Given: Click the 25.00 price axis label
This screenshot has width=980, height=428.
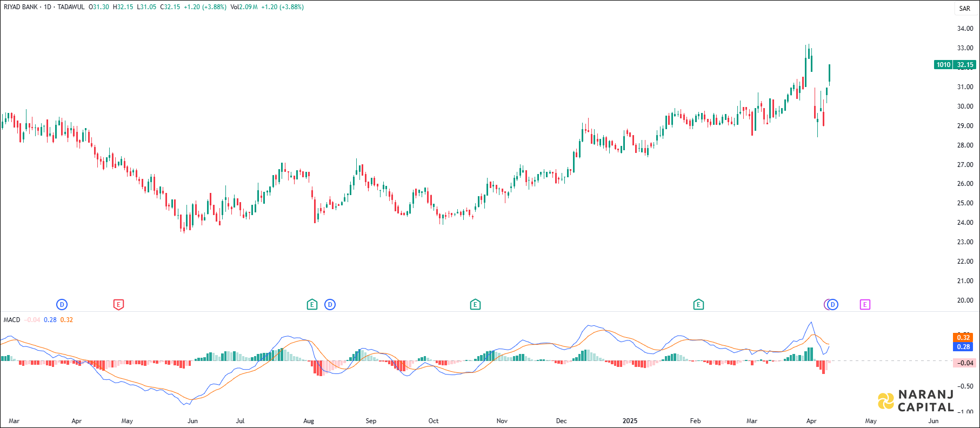Looking at the screenshot, I should click(965, 203).
